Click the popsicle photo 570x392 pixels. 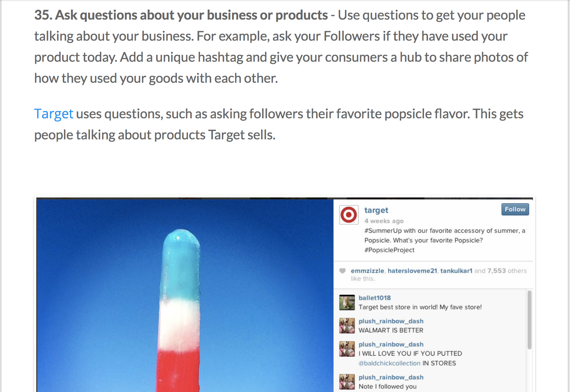185,295
